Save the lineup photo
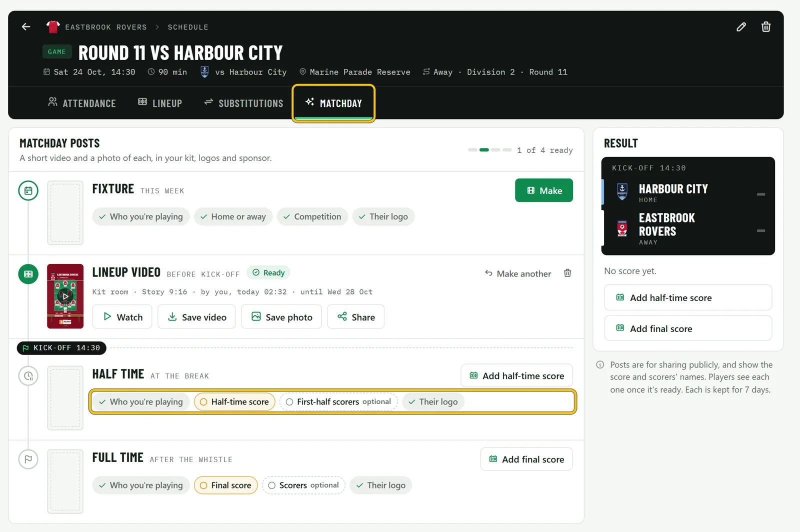This screenshot has height=532, width=800. click(x=281, y=317)
